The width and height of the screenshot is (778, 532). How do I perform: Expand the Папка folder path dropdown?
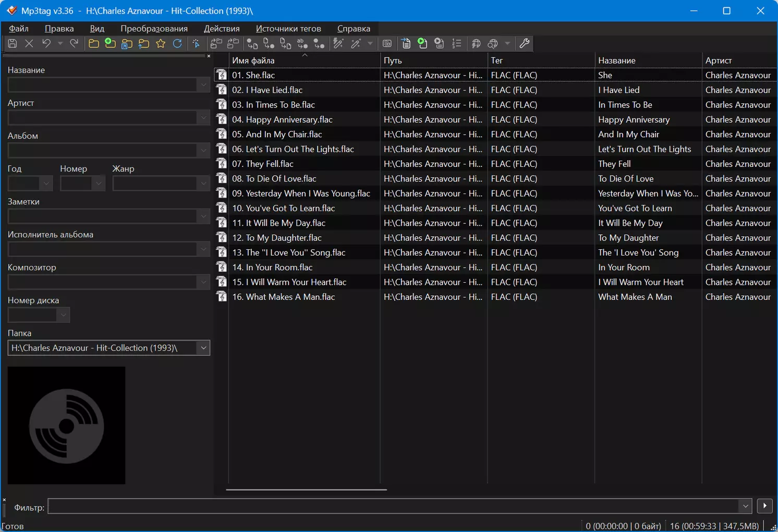coord(203,348)
